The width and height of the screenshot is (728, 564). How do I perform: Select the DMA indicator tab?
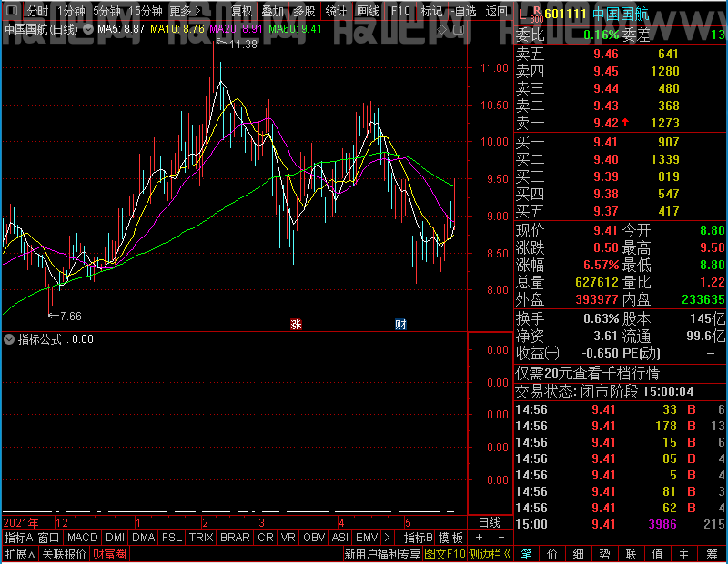(144, 538)
